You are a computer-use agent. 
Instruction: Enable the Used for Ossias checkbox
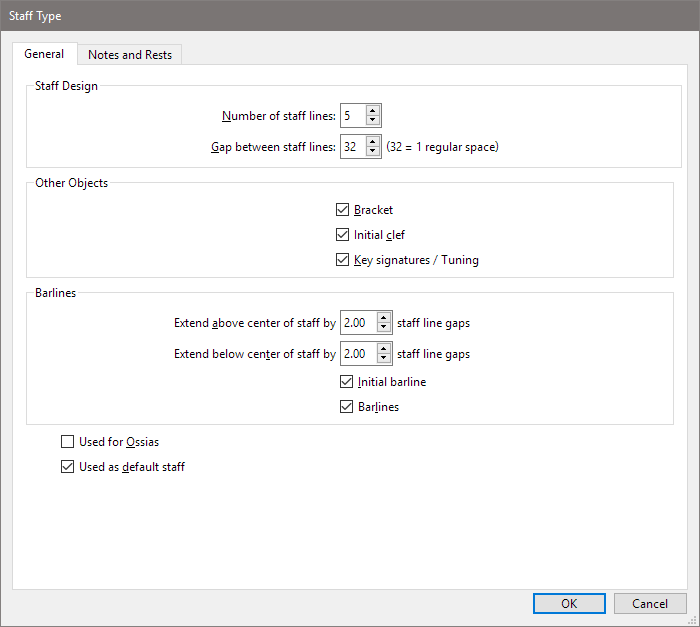coord(68,441)
